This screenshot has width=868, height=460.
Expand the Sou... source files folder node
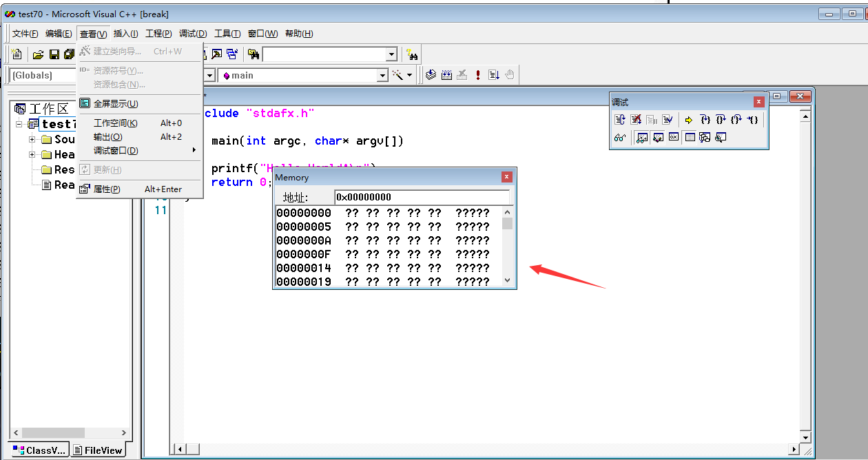(x=32, y=140)
